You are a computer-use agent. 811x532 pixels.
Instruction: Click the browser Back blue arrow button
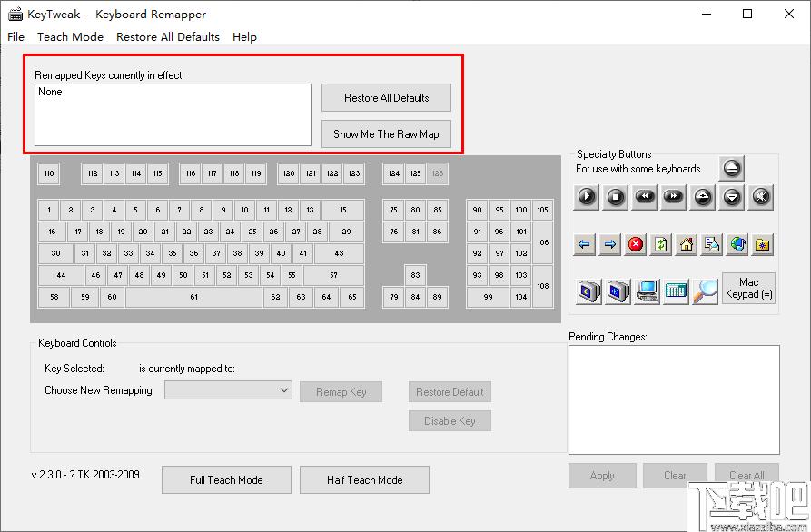(x=585, y=244)
